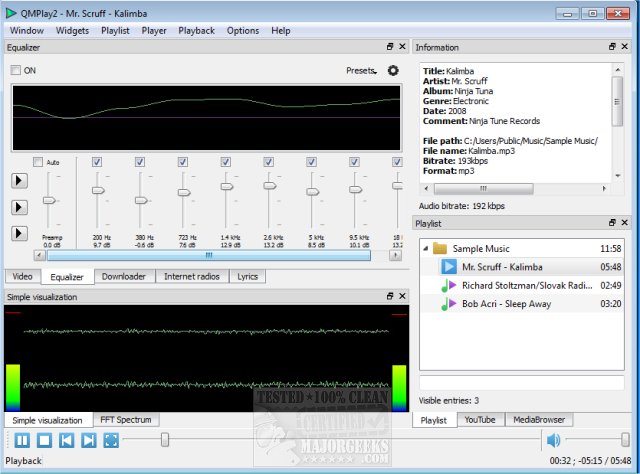Skip to the previous track

(x=66, y=439)
